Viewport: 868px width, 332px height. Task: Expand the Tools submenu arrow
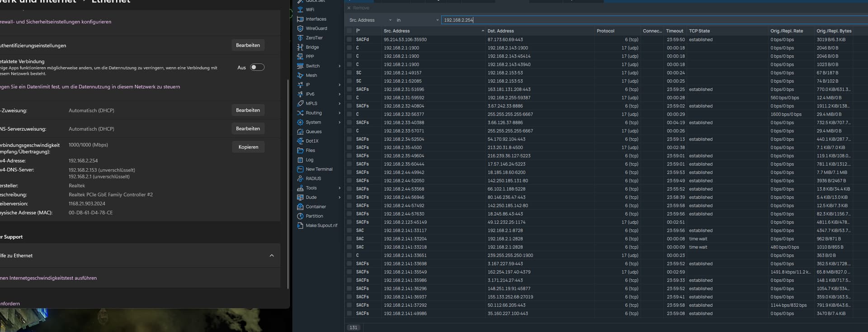click(340, 188)
